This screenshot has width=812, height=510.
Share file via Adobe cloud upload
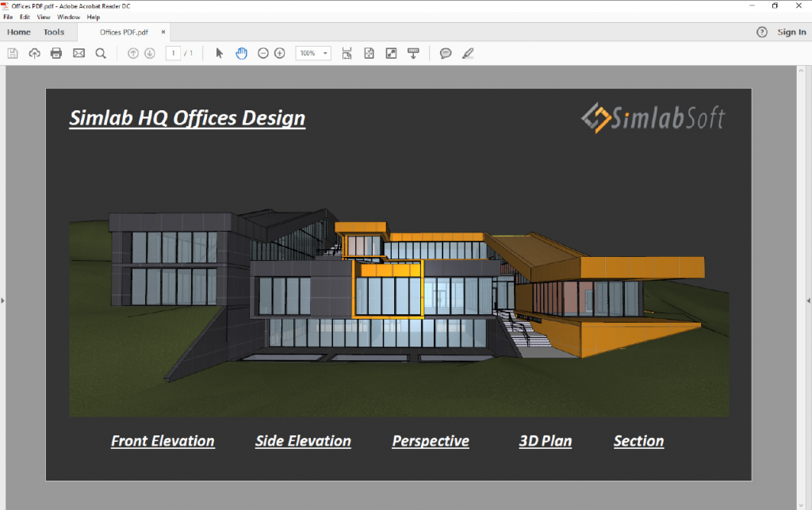point(34,53)
